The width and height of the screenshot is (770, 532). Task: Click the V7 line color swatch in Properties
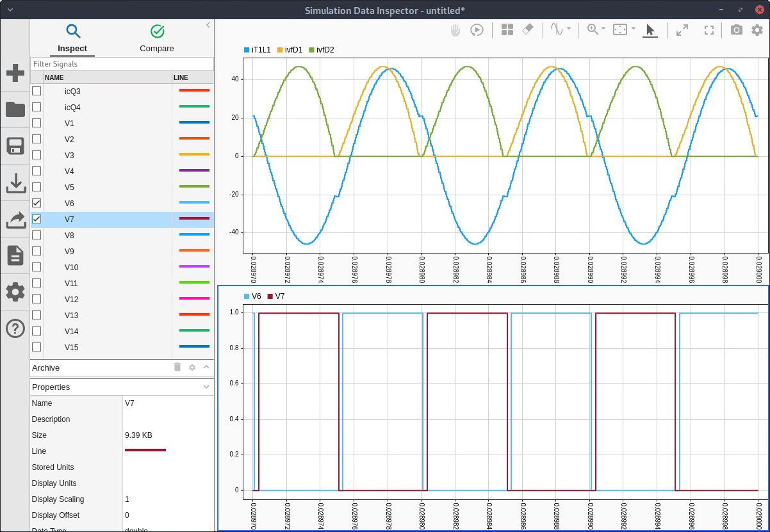[x=145, y=451]
